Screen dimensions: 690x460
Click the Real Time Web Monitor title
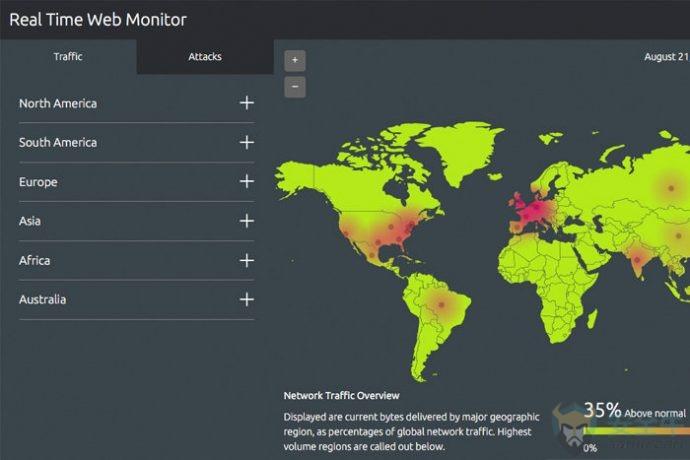(97, 19)
